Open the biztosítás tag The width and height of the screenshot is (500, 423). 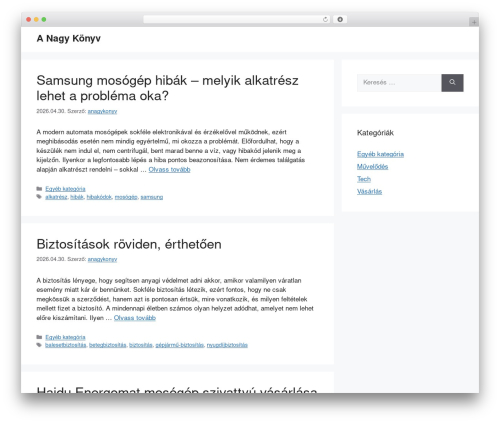coord(141,345)
